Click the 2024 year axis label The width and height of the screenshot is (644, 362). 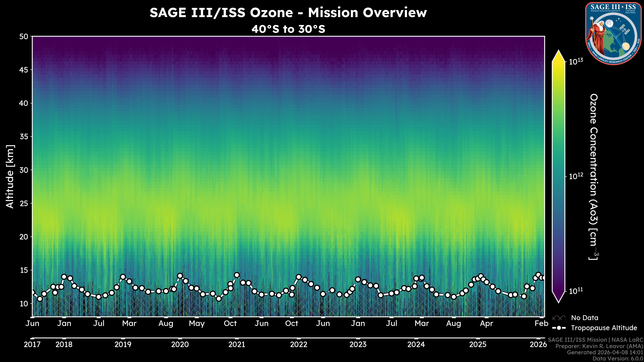point(416,345)
